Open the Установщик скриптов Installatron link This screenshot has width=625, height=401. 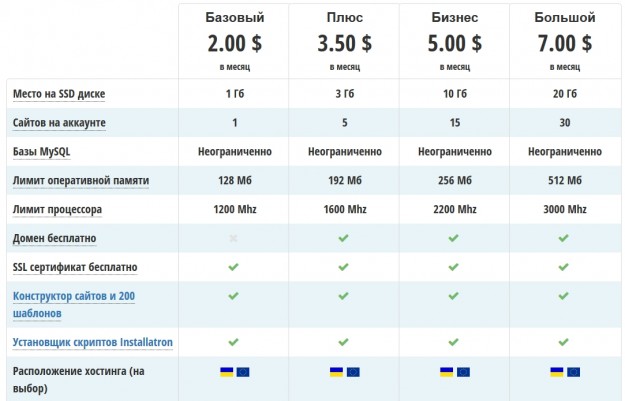point(93,343)
